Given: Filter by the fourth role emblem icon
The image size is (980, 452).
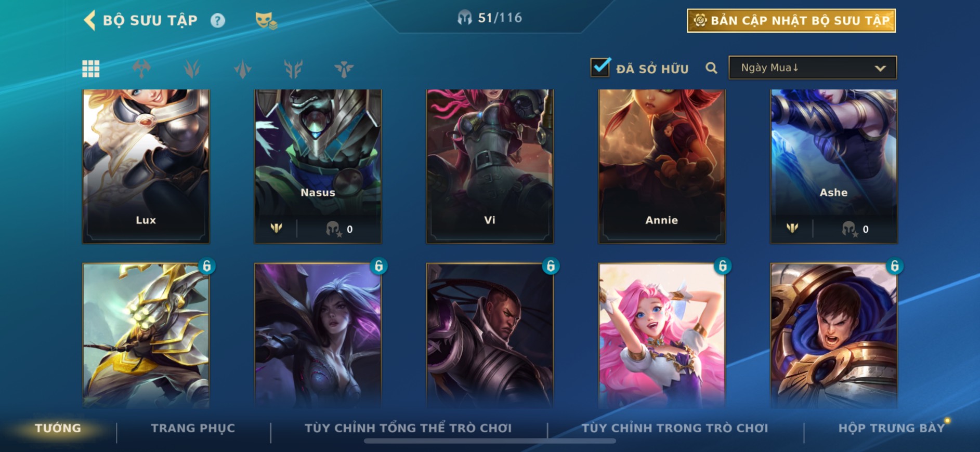Looking at the screenshot, I should coord(293,69).
